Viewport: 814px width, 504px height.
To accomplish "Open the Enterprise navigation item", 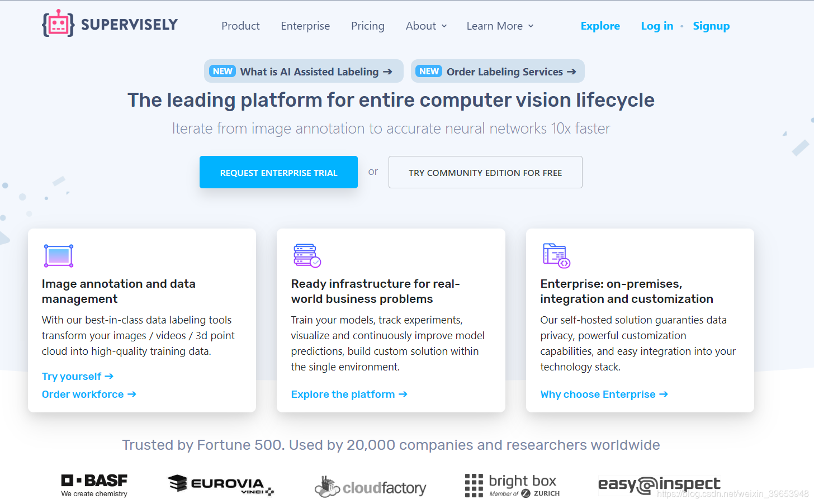I will tap(305, 26).
